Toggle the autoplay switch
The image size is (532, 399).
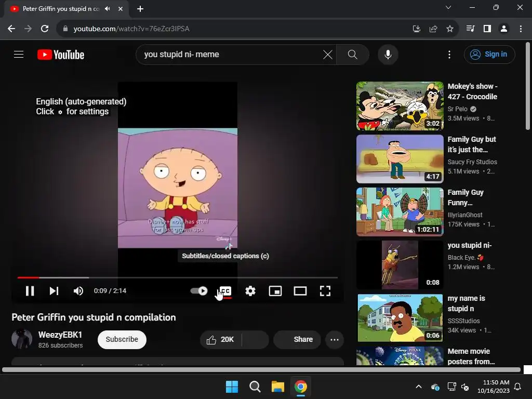(199, 291)
